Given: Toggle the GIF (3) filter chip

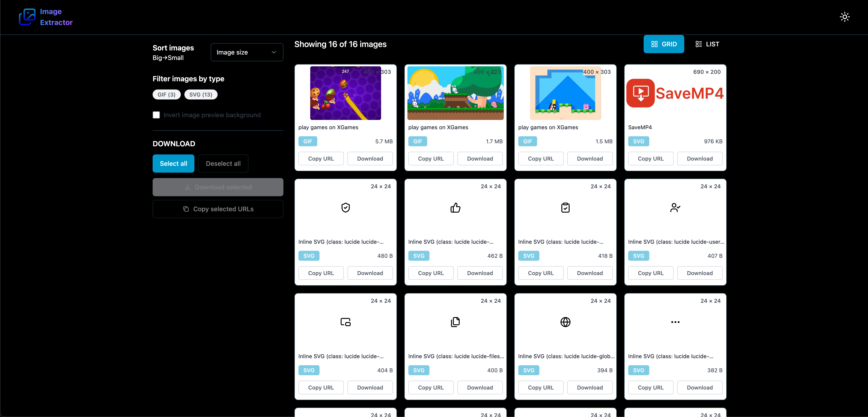Looking at the screenshot, I should [x=166, y=94].
